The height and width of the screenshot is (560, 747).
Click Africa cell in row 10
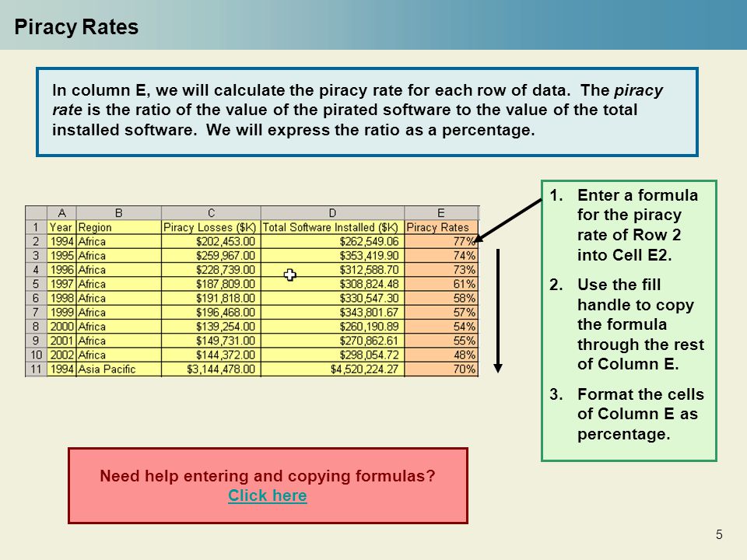click(x=118, y=355)
